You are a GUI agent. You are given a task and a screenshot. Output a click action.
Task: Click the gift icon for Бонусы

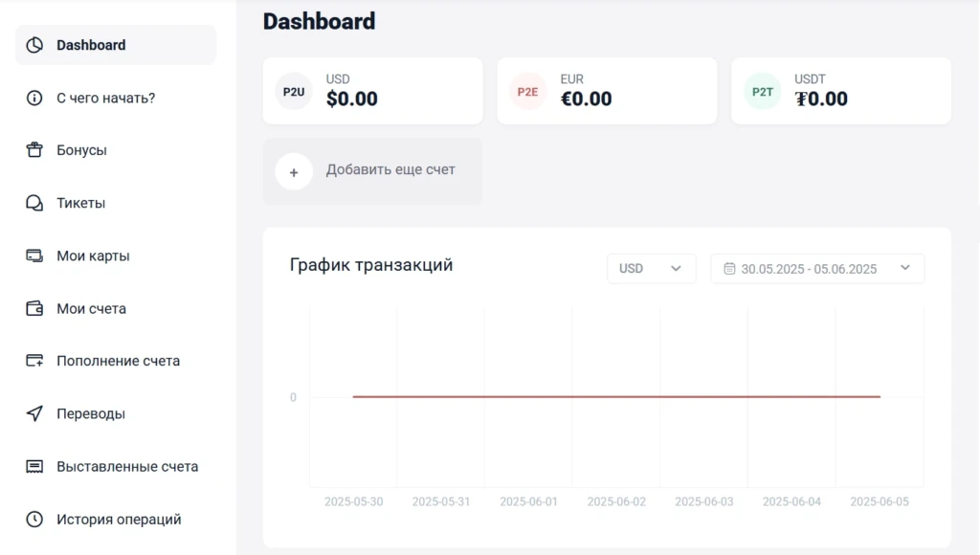(x=34, y=150)
